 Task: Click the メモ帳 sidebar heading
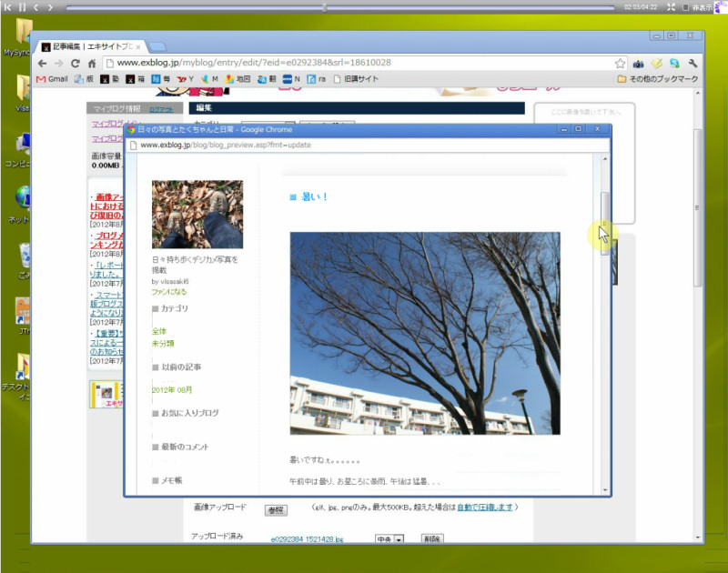coord(172,480)
